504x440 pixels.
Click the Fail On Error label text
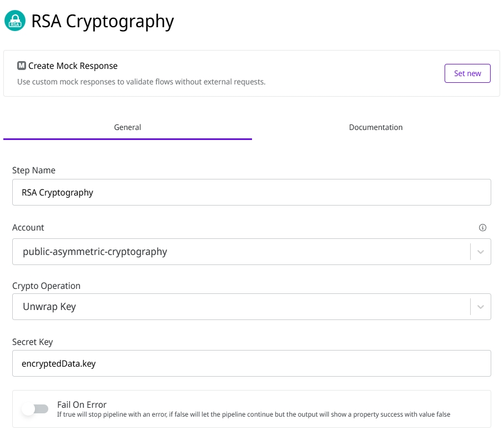click(82, 404)
